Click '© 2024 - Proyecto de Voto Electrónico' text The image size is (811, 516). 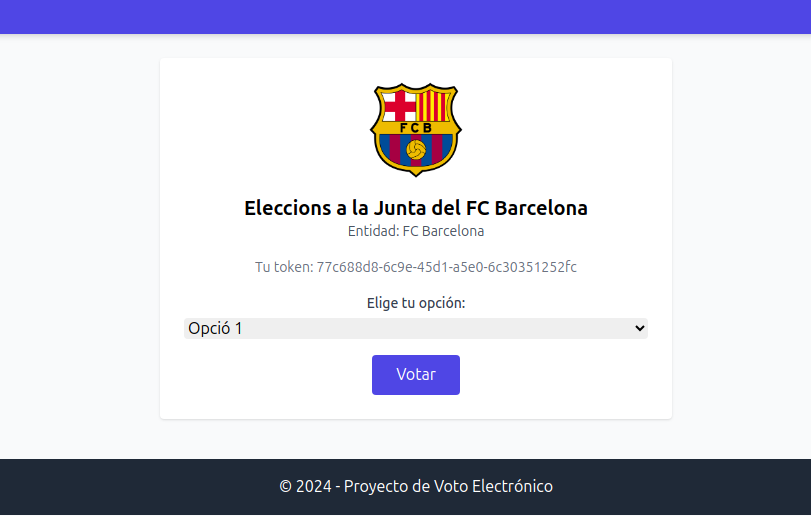[x=416, y=487]
